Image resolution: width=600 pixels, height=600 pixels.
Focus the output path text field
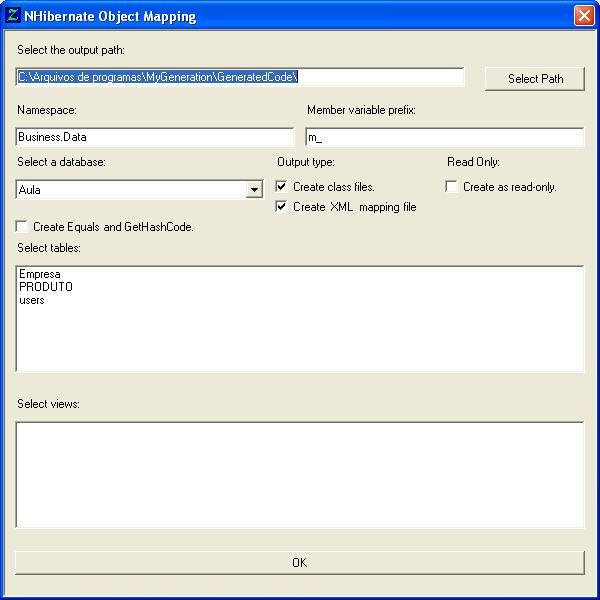(x=240, y=77)
